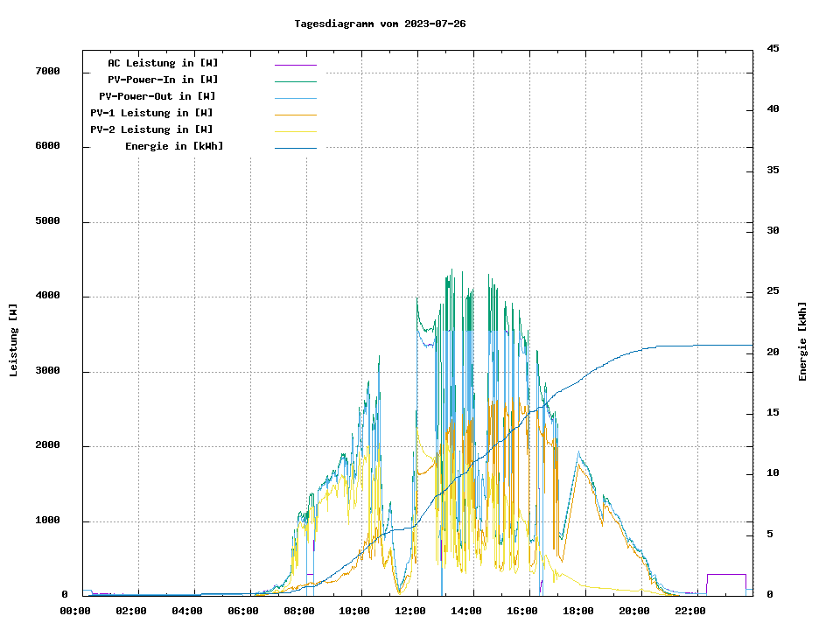Image resolution: width=840 pixels, height=630 pixels.
Task: Click the light blue PV-Power-Out legend line
Action: (x=295, y=98)
